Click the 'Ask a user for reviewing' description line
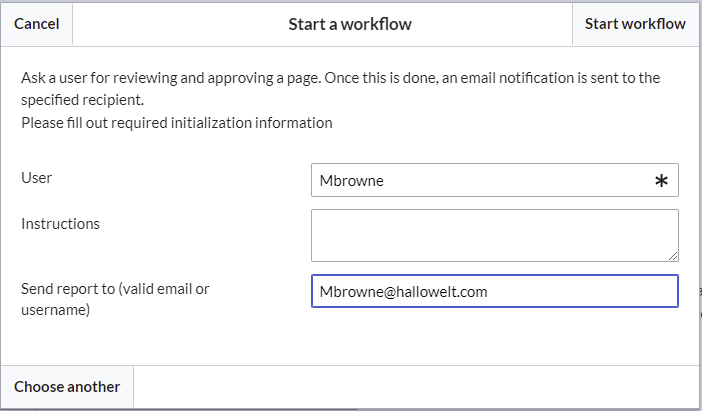The image size is (702, 411). pos(340,78)
